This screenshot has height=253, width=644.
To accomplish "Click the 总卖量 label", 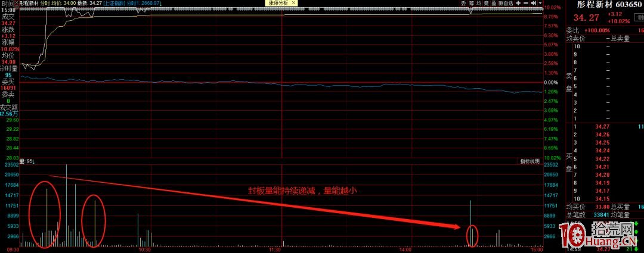I will coord(620,39).
